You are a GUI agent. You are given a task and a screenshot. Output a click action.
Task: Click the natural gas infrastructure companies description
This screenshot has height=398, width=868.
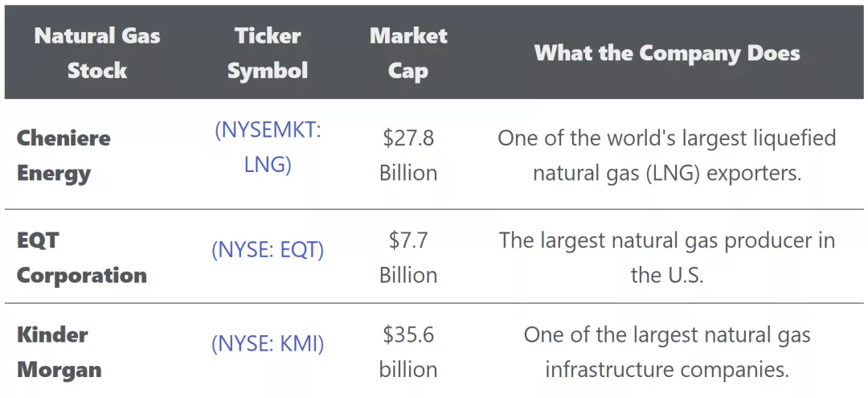(667, 352)
